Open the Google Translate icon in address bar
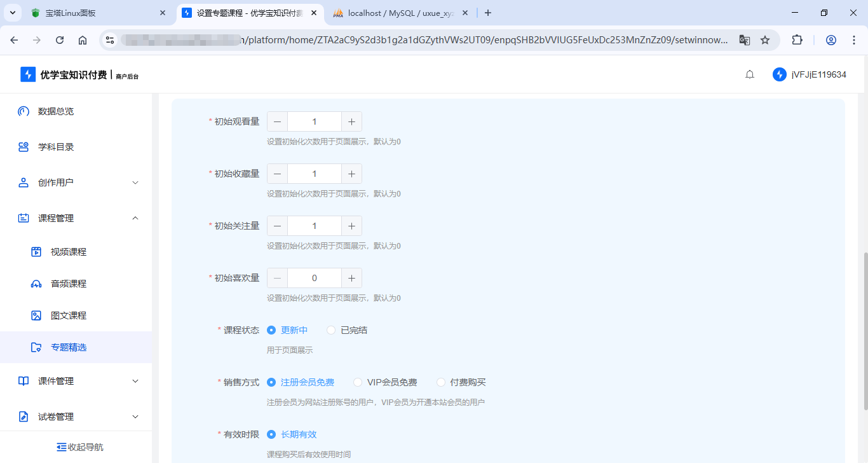This screenshot has height=463, width=868. click(744, 39)
